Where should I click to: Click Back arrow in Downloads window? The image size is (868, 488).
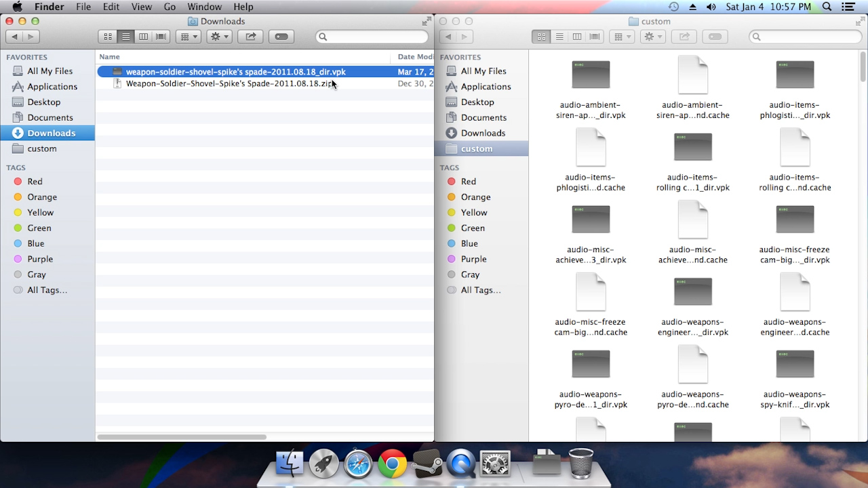(x=14, y=37)
